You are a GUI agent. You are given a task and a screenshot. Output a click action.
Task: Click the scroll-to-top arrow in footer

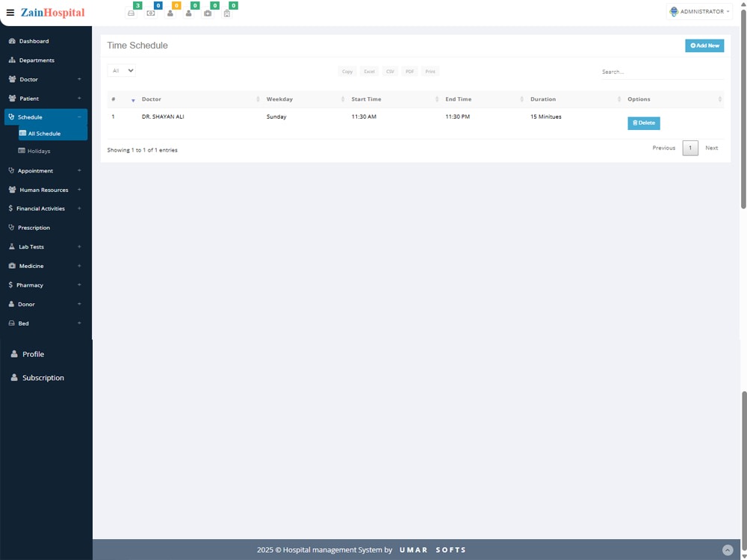[x=728, y=550]
